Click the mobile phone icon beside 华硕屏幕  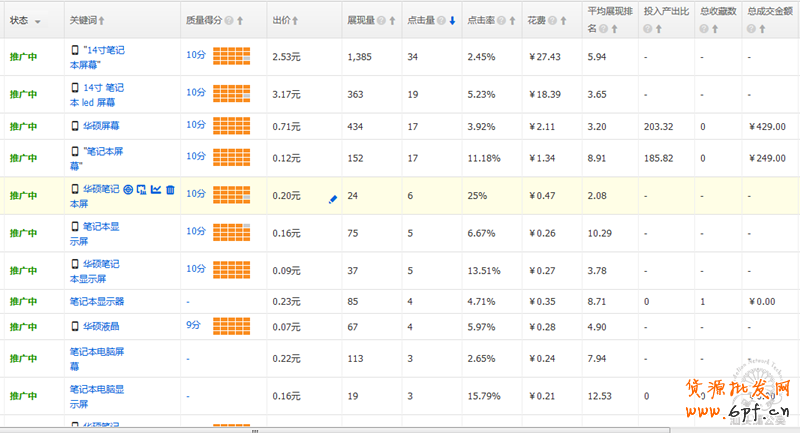pyautogui.click(x=75, y=125)
